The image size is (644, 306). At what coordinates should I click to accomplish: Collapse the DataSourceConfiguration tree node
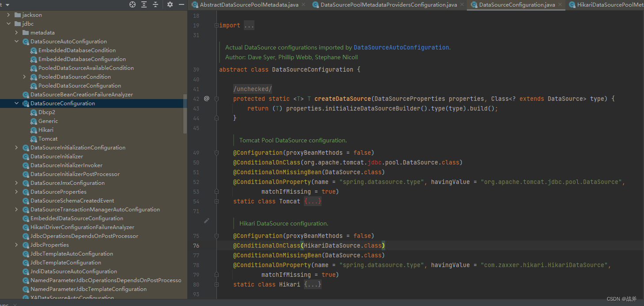coord(16,103)
